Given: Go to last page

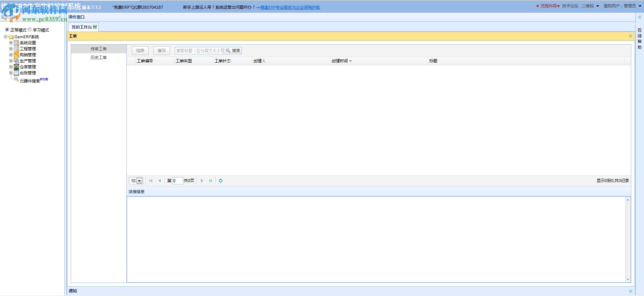Looking at the screenshot, I should pyautogui.click(x=211, y=181).
